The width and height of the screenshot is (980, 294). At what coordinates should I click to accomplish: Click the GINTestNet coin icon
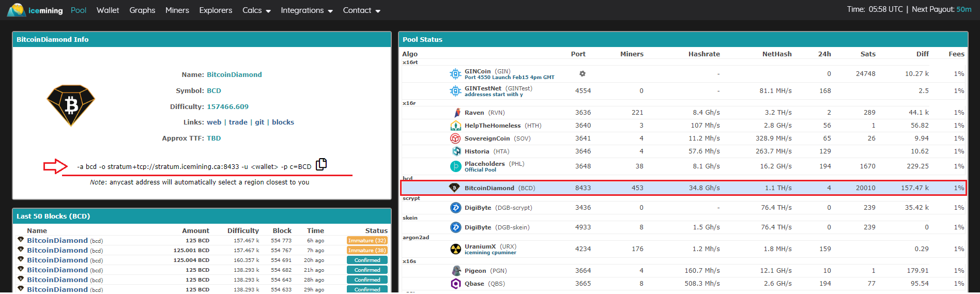pos(455,91)
